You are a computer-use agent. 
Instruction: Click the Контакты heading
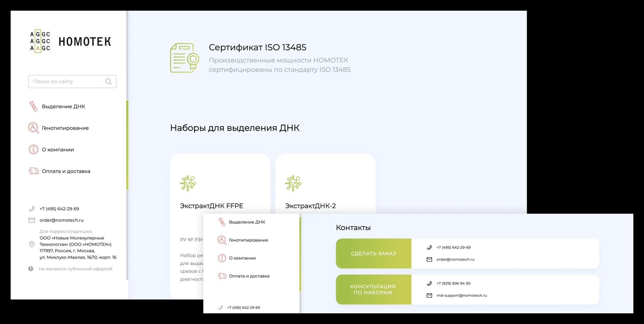(x=353, y=228)
